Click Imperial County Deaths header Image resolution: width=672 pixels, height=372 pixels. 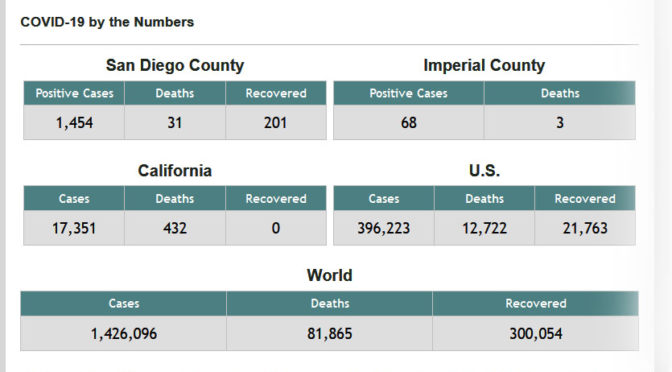coord(560,93)
